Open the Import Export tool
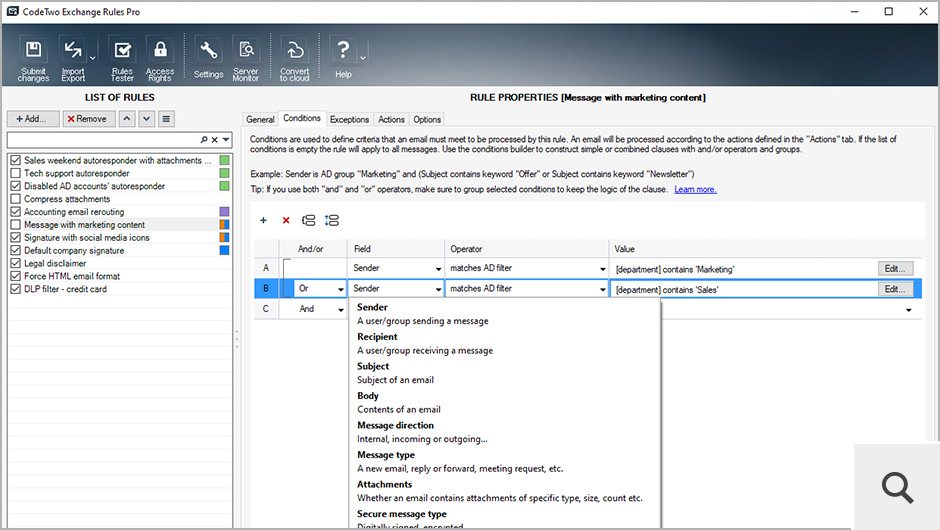The image size is (940, 530). coord(73,58)
